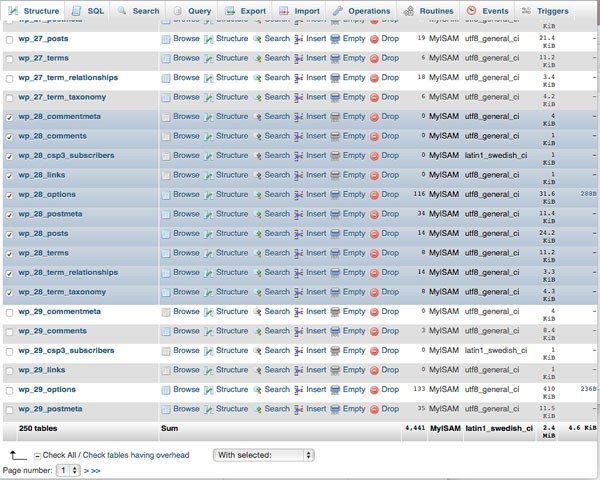Screen dimensions: 600x480
Task: Click red Drop icon for wp_29_links
Action: tap(374, 371)
